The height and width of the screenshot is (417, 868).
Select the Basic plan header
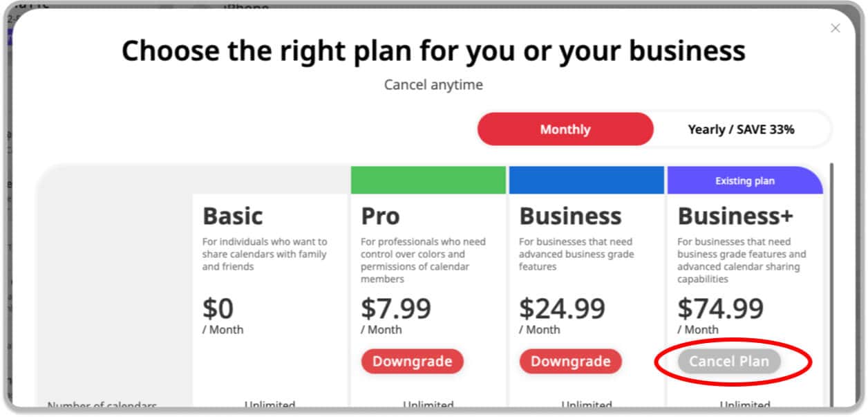coord(232,216)
